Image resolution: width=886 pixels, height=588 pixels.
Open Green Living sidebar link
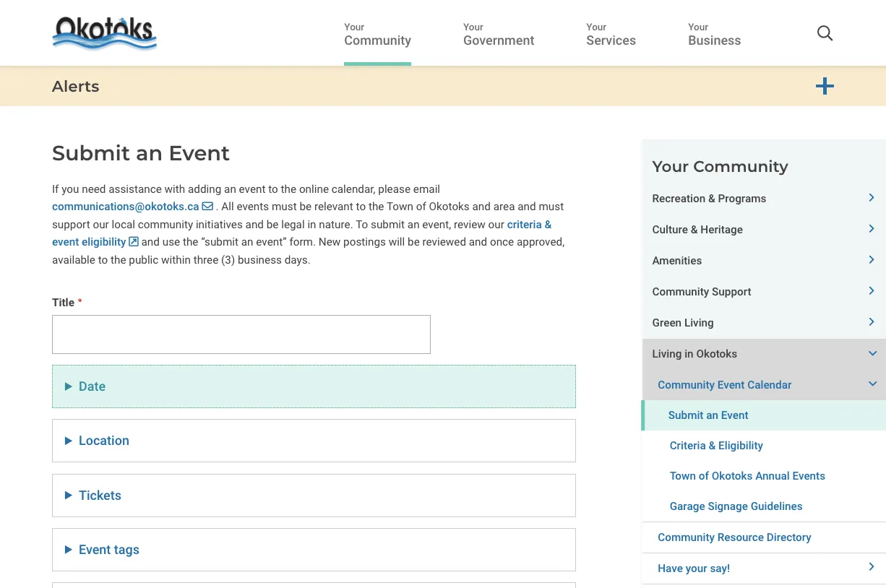point(683,323)
